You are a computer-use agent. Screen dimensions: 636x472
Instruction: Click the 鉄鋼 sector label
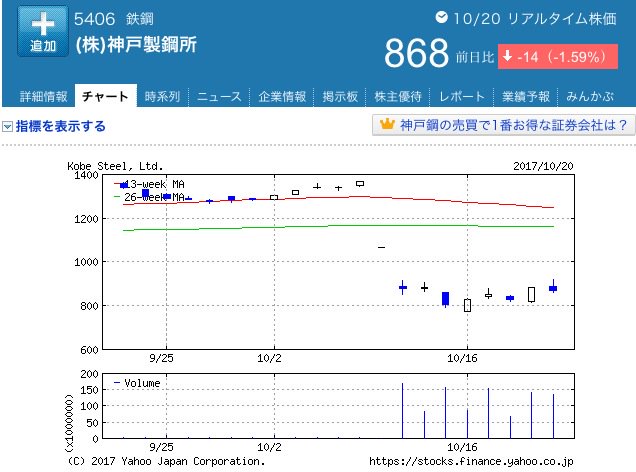[x=140, y=19]
